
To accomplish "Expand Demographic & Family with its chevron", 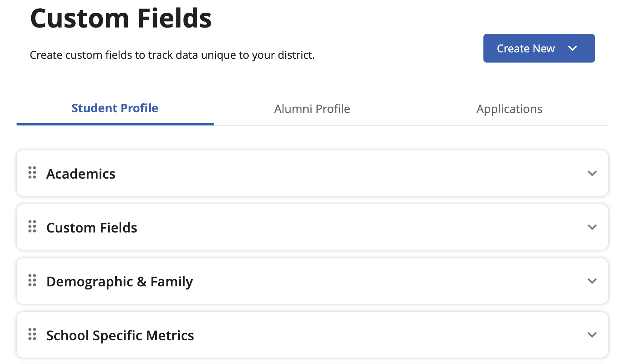I will [x=592, y=281].
